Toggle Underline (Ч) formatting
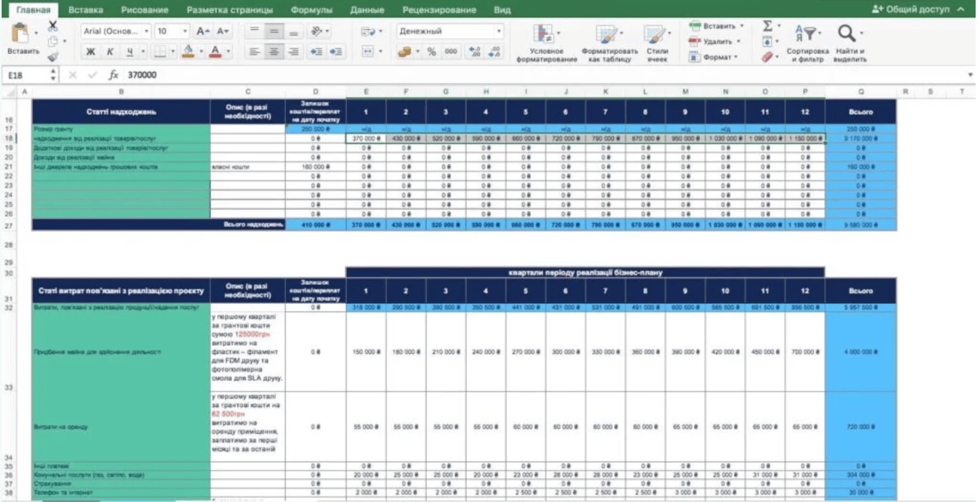980x502 pixels. click(x=130, y=52)
